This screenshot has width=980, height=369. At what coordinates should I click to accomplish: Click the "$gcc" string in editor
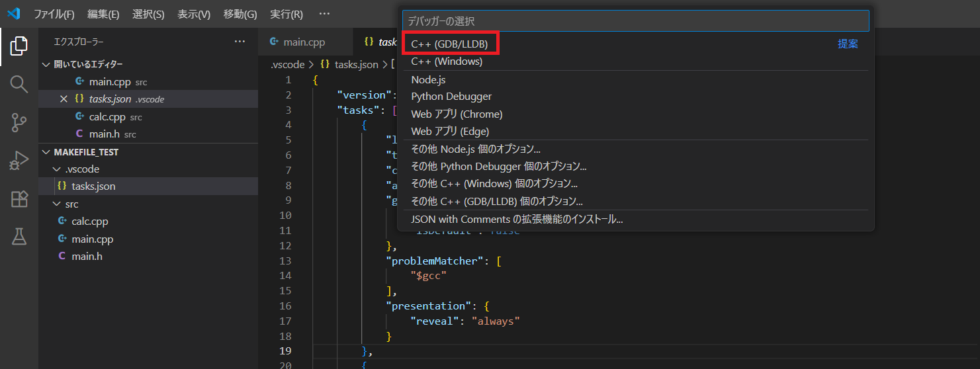click(x=428, y=276)
